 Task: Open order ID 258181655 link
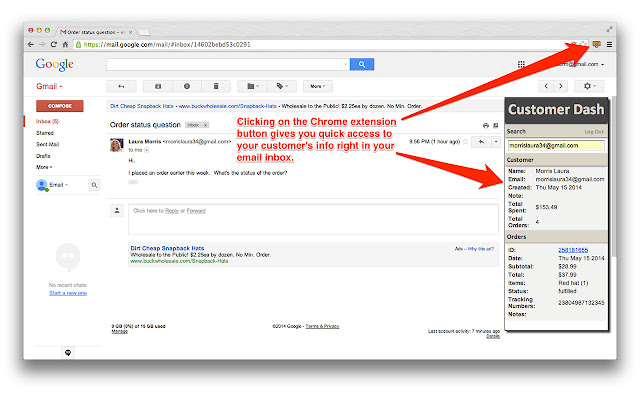pos(573,250)
